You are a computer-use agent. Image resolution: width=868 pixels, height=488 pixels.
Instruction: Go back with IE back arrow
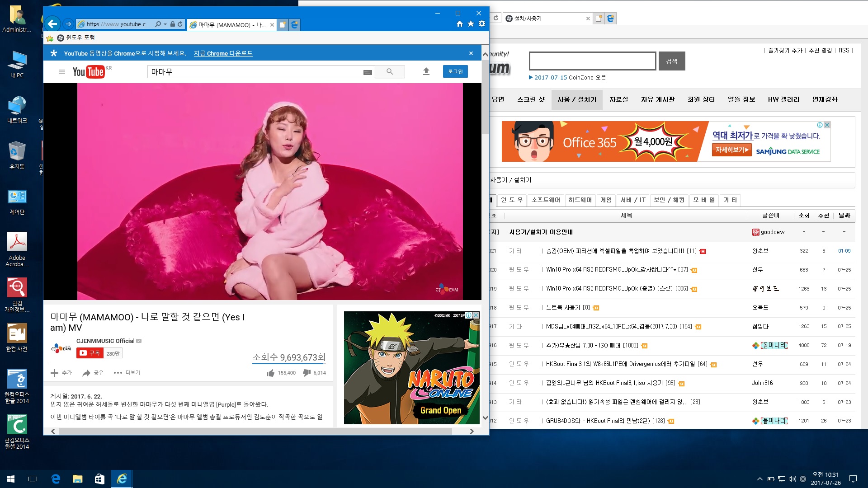pyautogui.click(x=52, y=24)
